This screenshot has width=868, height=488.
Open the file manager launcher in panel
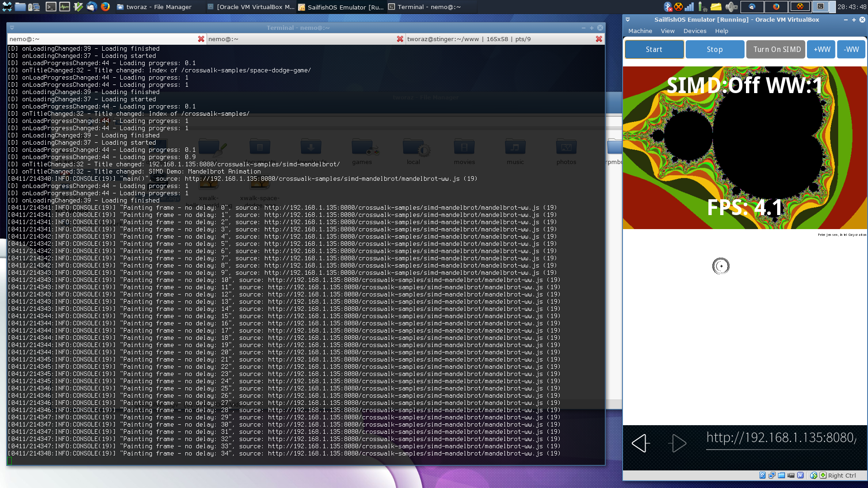pos(20,7)
